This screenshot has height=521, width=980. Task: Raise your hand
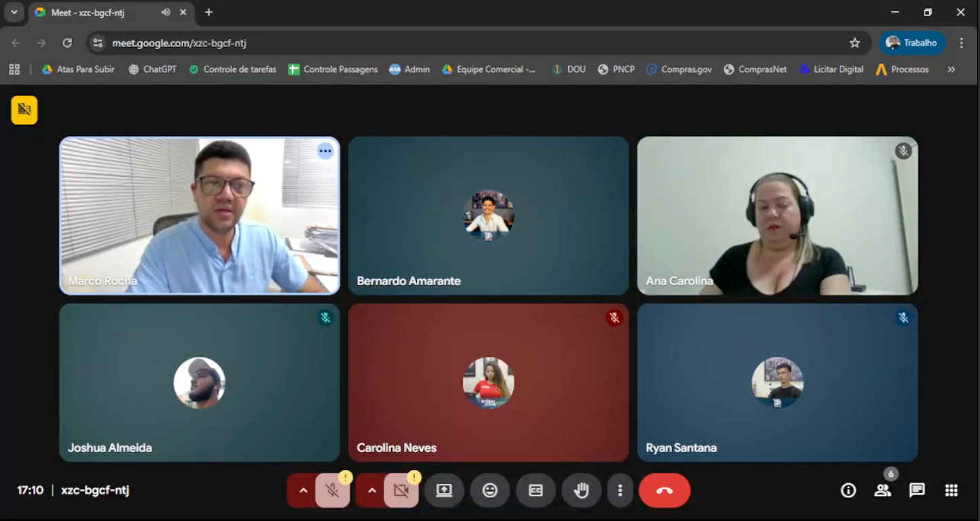(x=581, y=490)
